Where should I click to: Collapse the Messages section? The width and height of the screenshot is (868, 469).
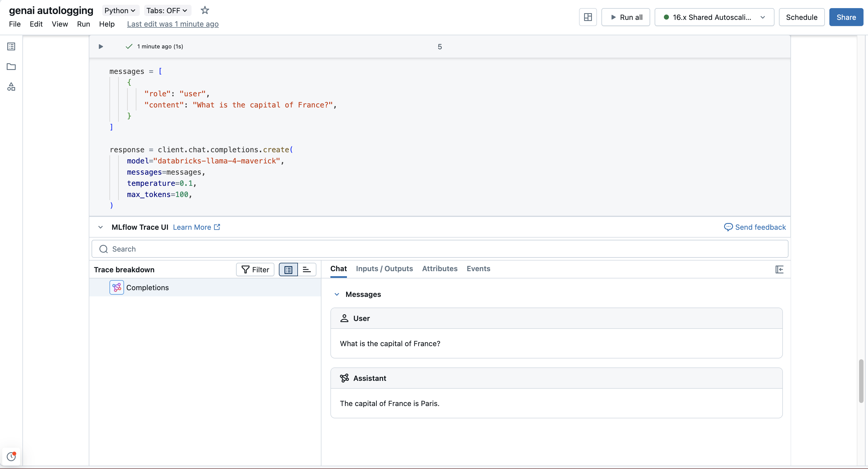pos(337,294)
